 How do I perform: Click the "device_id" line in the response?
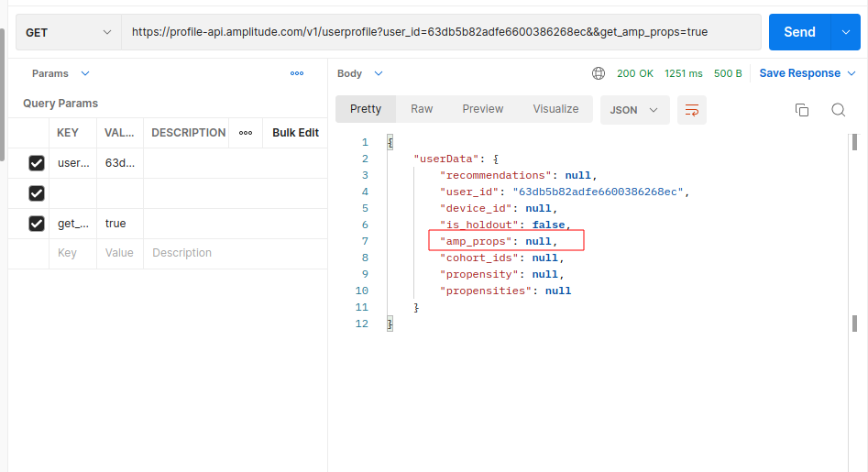tap(499, 209)
